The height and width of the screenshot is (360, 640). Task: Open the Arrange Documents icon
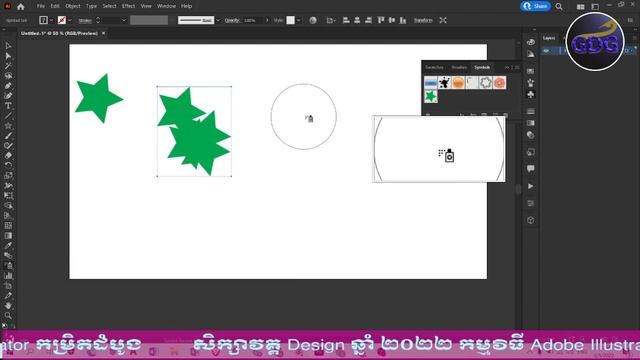(580, 7)
